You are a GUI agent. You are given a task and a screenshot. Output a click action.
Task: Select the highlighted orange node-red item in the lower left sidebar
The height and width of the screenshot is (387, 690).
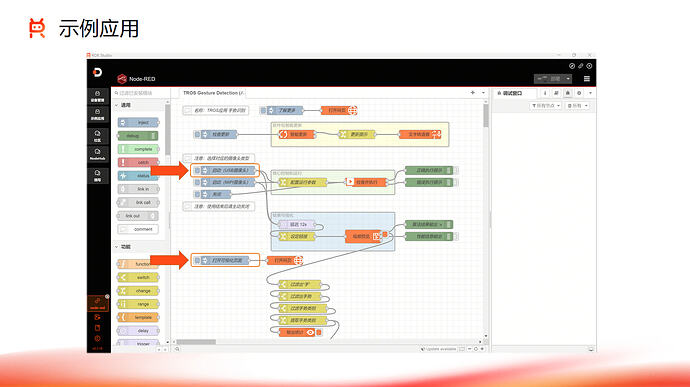point(97,303)
